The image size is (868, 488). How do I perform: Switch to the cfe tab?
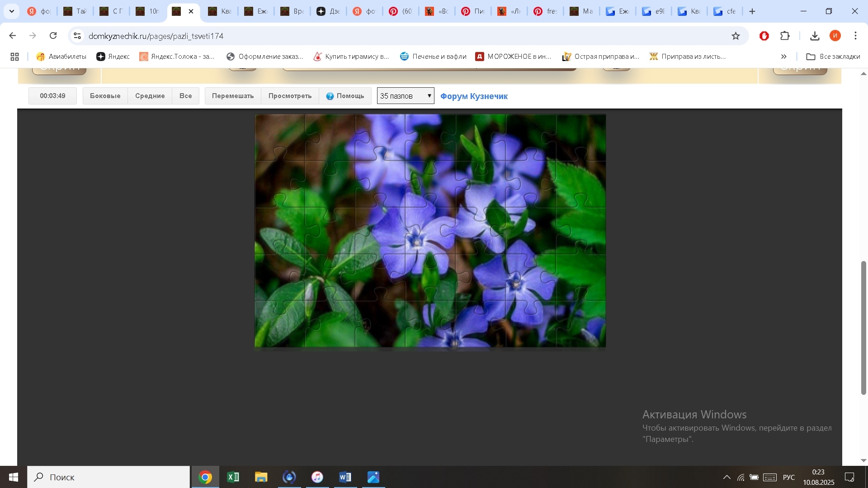(x=725, y=11)
